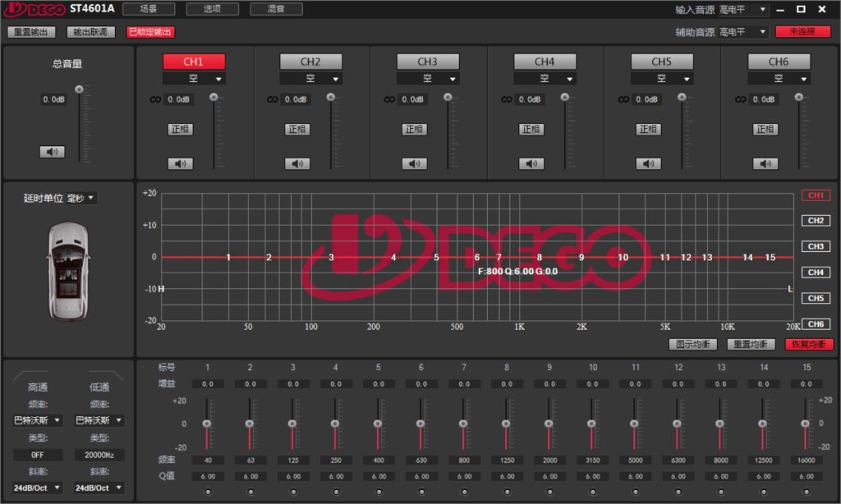Click the 重置均衡 reset EQ button

click(751, 344)
